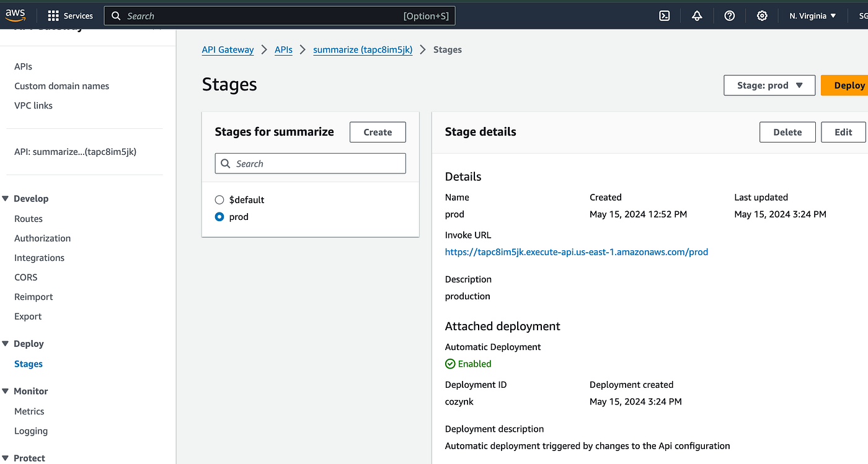
Task: Open the N. Virginia region dropdown
Action: click(812, 15)
